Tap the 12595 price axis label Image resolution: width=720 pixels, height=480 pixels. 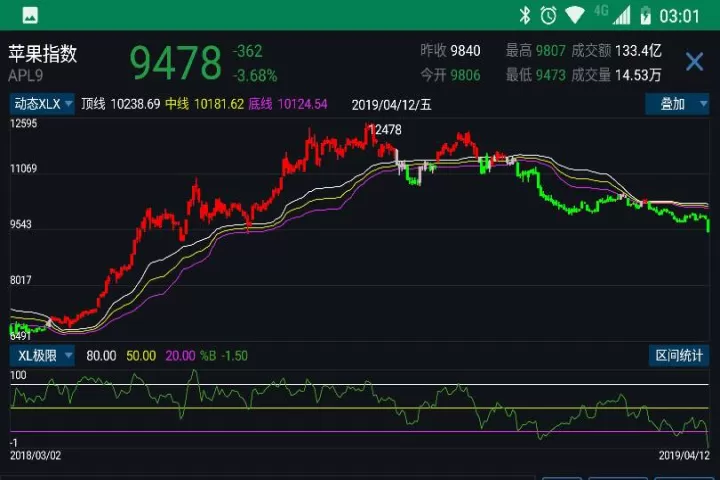[23, 124]
